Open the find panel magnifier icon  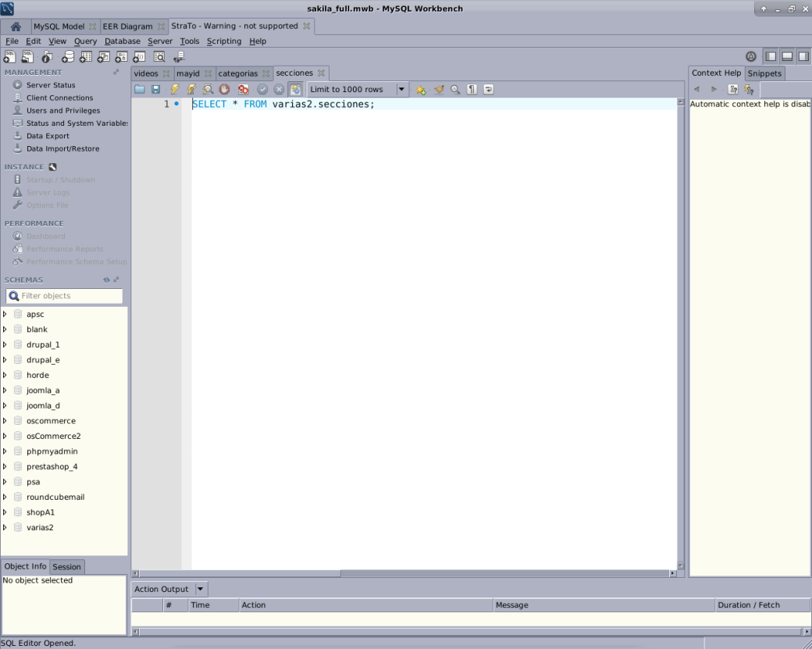[x=455, y=90]
